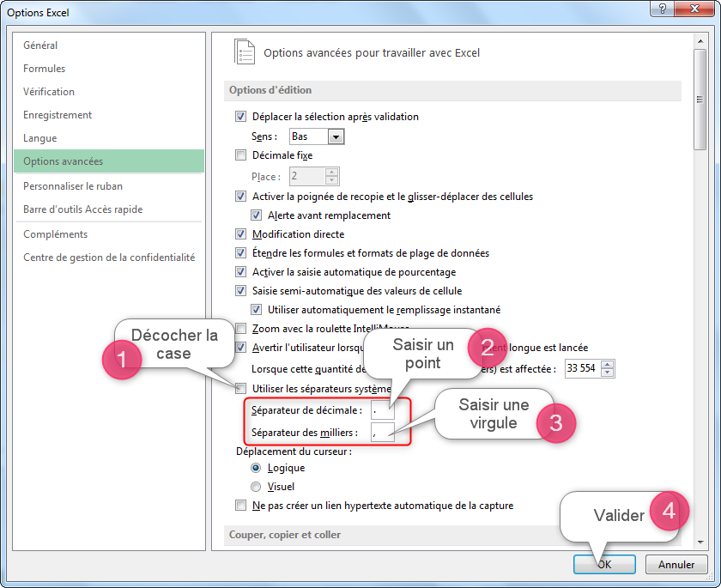
Task: Toggle Saisie semi-automatique des valeurs de cellule
Action: [x=240, y=290]
